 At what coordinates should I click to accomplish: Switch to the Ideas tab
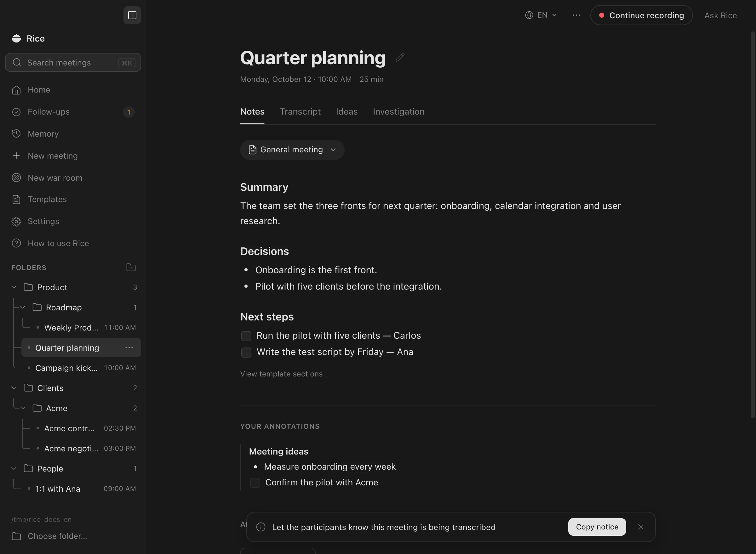(346, 112)
